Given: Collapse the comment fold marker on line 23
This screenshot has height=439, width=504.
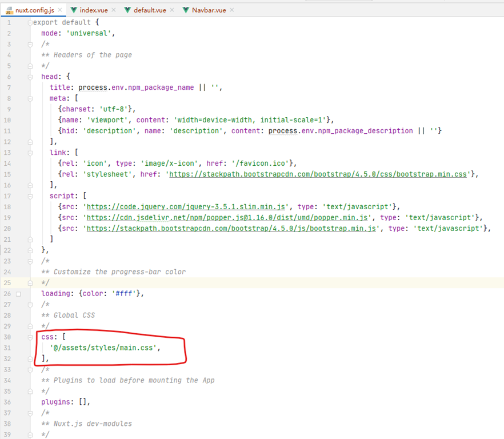Looking at the screenshot, I should click(30, 261).
